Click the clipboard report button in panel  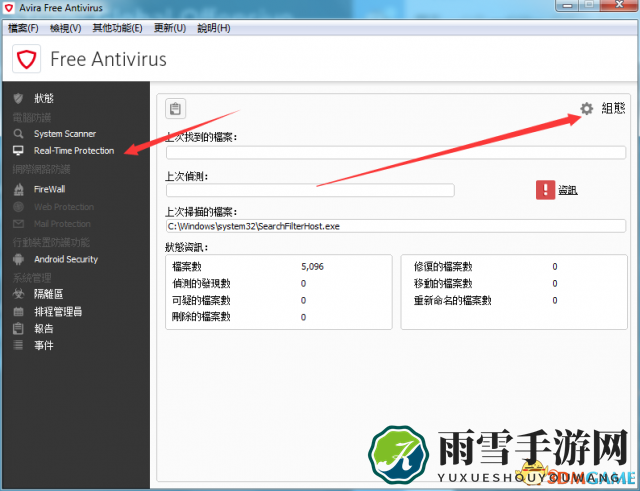[x=176, y=109]
